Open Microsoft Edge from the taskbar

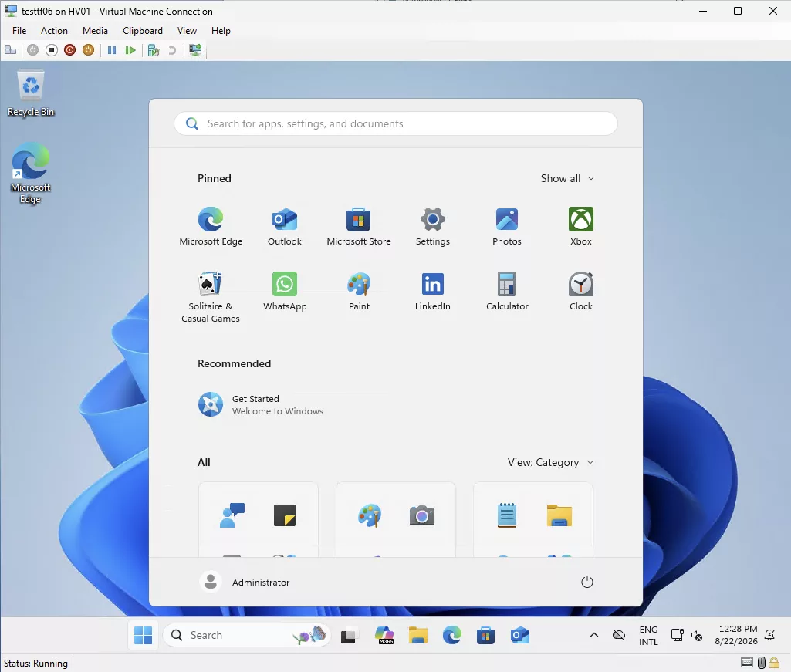(452, 635)
